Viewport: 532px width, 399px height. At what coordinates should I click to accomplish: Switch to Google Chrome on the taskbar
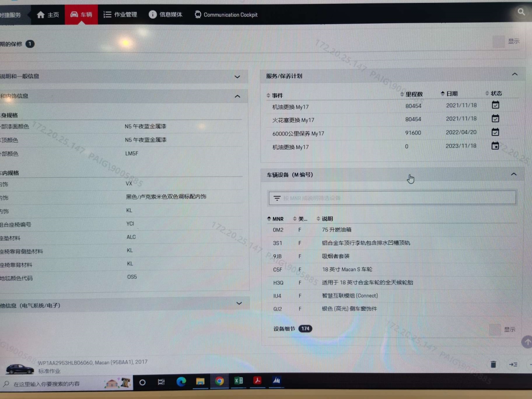pyautogui.click(x=219, y=381)
